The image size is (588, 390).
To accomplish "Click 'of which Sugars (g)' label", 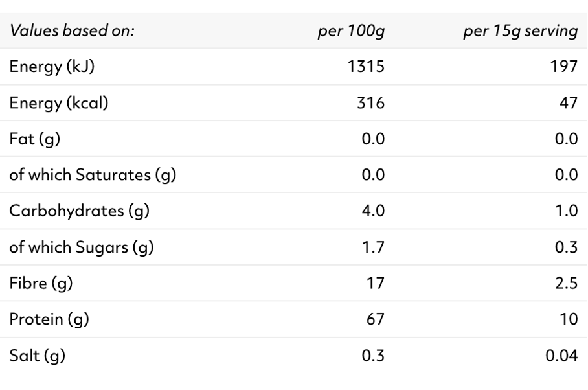I will [x=82, y=247].
